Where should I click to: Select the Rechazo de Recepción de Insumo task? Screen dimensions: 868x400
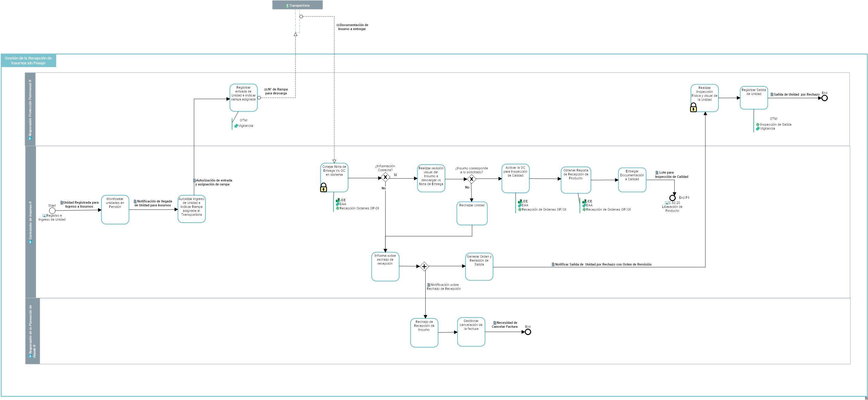pyautogui.click(x=424, y=333)
